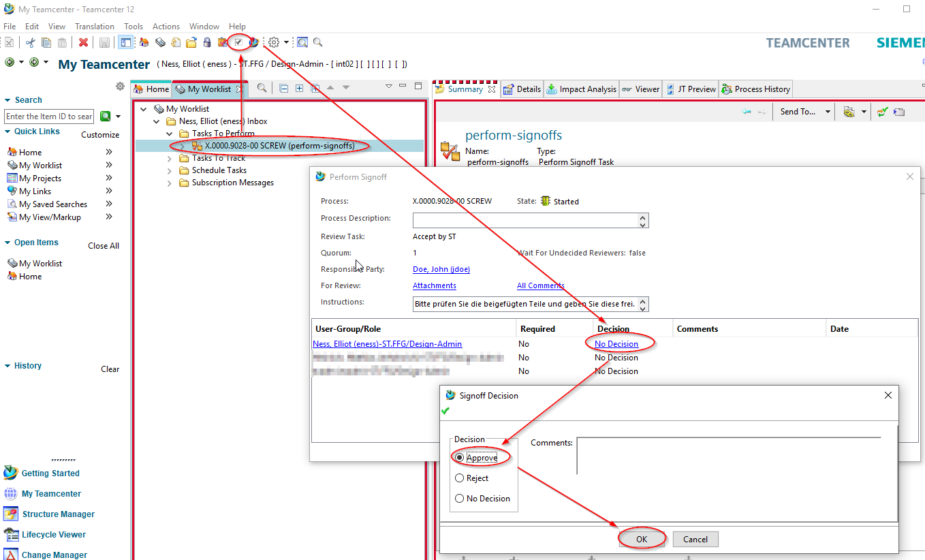Image resolution: width=925 pixels, height=560 pixels.
Task: Click the padlock icon in toolbar
Action: coord(207,42)
